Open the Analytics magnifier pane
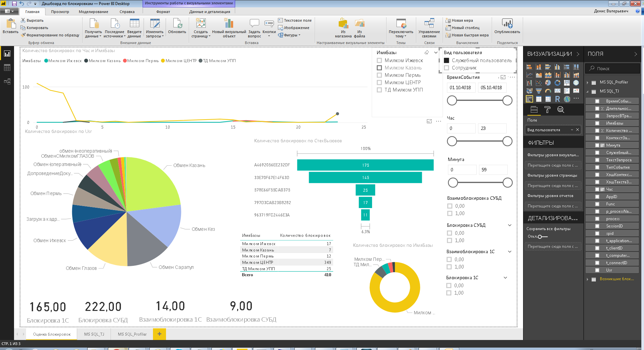 [x=560, y=110]
